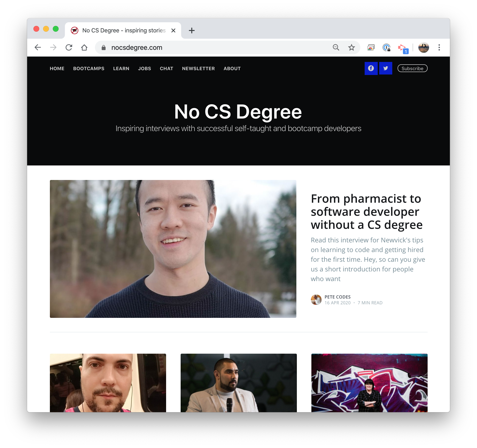The width and height of the screenshot is (477, 448).
Task: Click the bottom-center article thumbnail
Action: pos(238,383)
